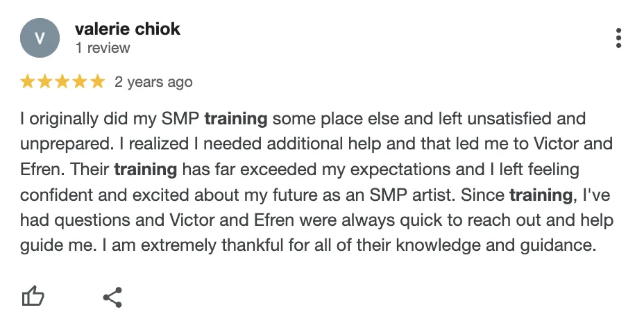Select the second yellow rating star

coord(45,81)
